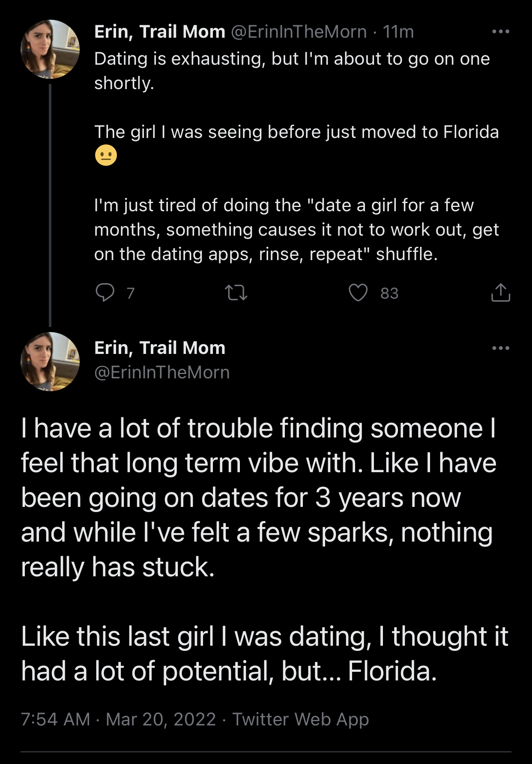Click the 'Twitter Web App' source label
The width and height of the screenshot is (532, 764).
tap(300, 719)
